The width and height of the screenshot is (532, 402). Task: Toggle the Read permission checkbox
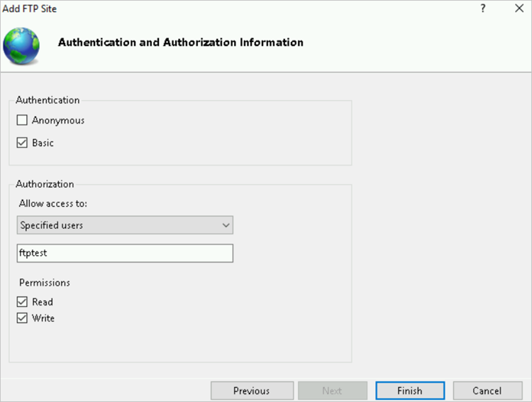tap(22, 301)
